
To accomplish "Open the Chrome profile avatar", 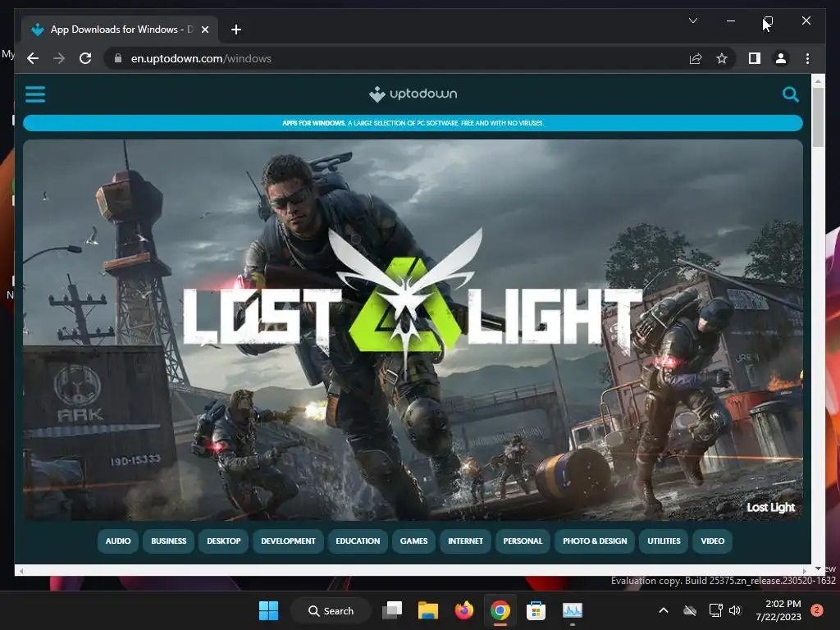I will (x=781, y=58).
